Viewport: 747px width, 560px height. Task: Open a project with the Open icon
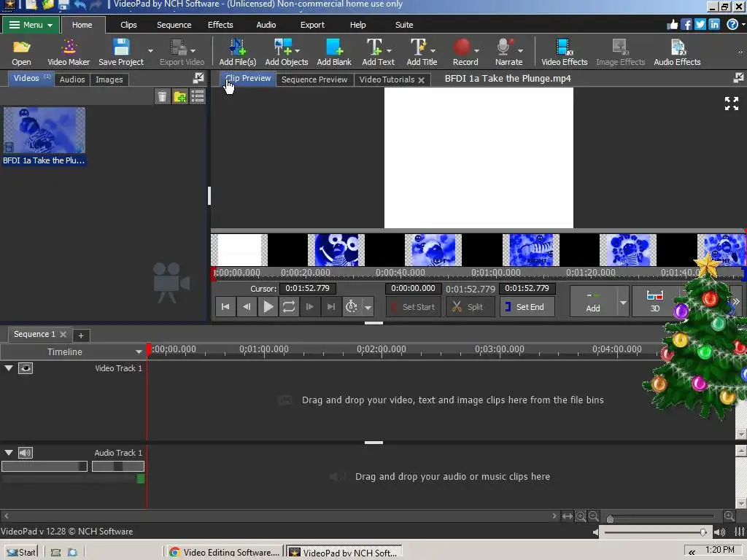[21, 52]
